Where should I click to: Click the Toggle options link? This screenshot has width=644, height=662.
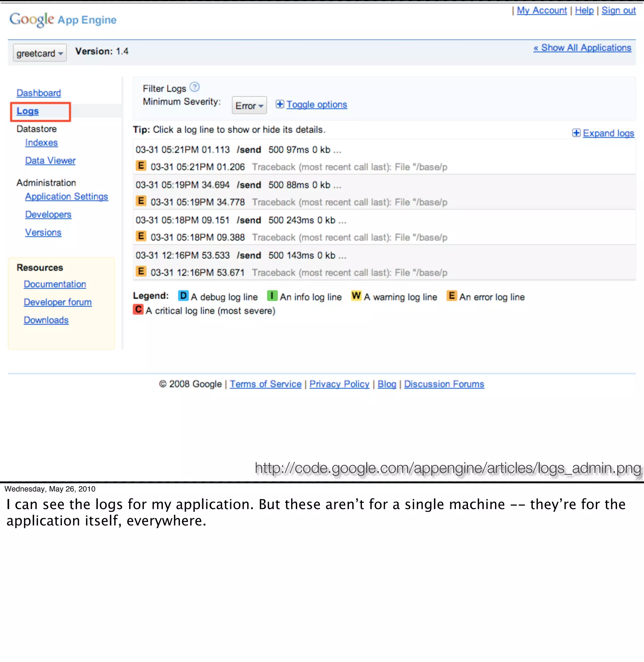pos(317,104)
